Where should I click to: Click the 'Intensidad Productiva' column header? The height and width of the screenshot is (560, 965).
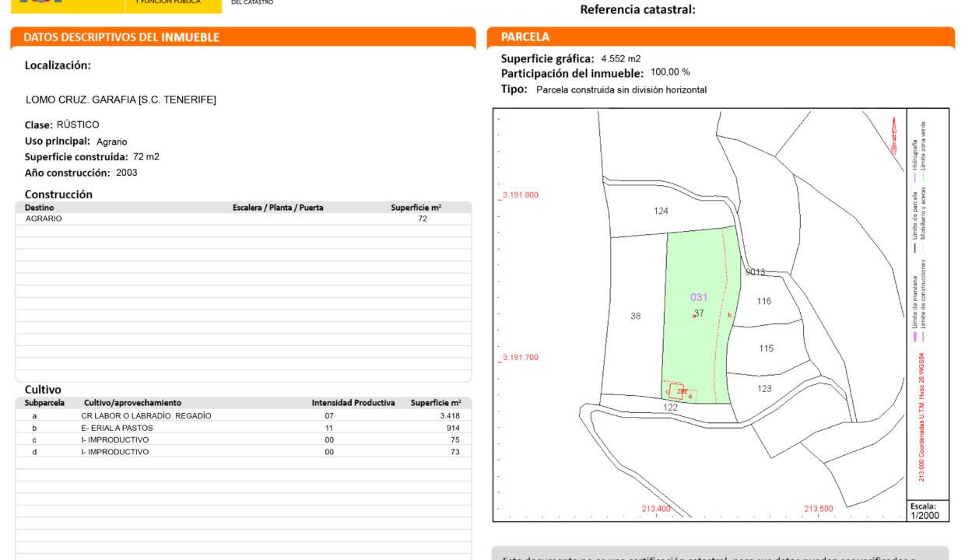[x=353, y=403]
